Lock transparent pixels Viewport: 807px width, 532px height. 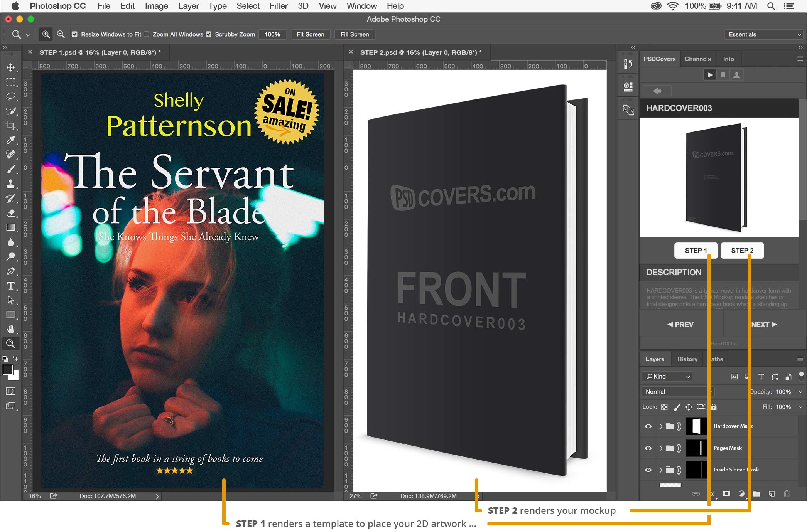(664, 407)
